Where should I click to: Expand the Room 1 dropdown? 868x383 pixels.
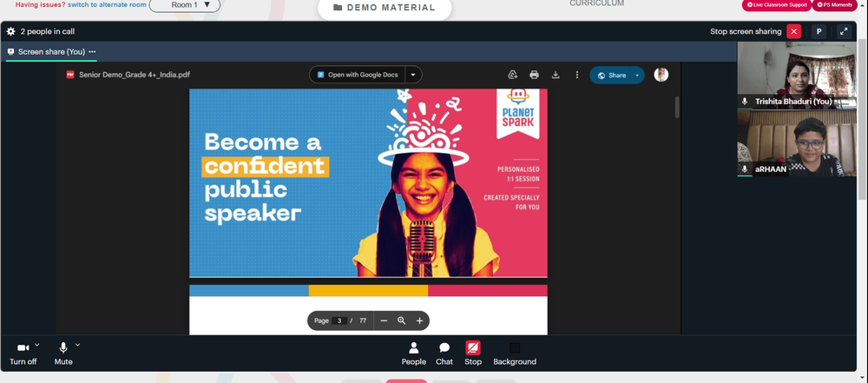(184, 5)
